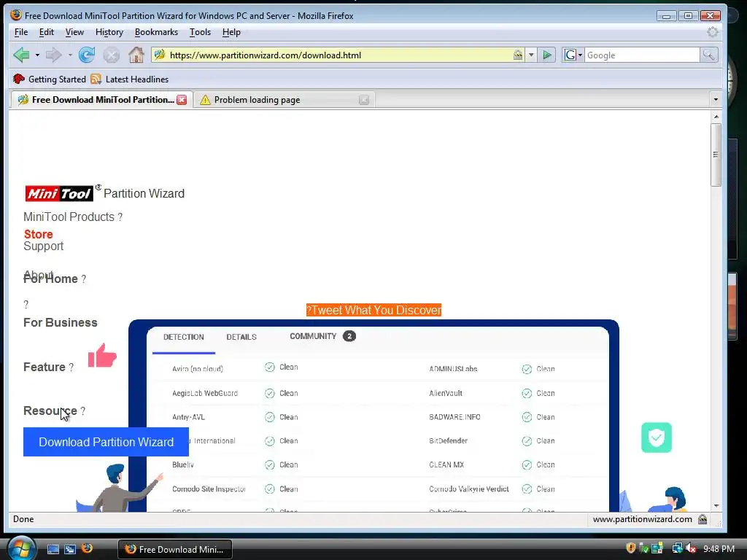Open the Tools menu
Viewport: 747px width, 560px height.
[x=200, y=32]
